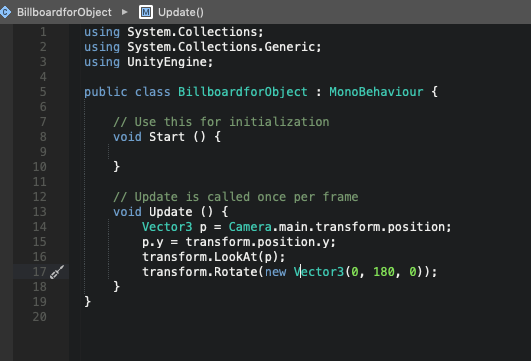Click line number 5 in the gutter

(43, 92)
